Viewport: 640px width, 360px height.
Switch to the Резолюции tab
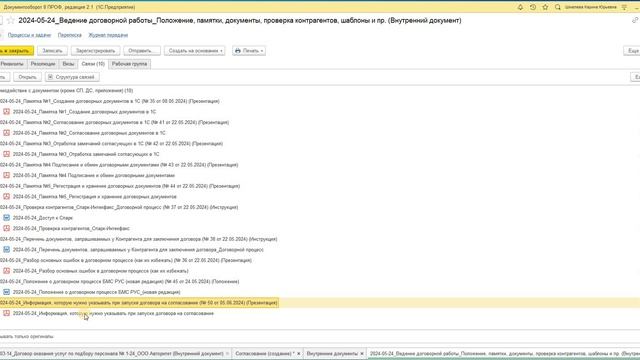click(x=43, y=64)
